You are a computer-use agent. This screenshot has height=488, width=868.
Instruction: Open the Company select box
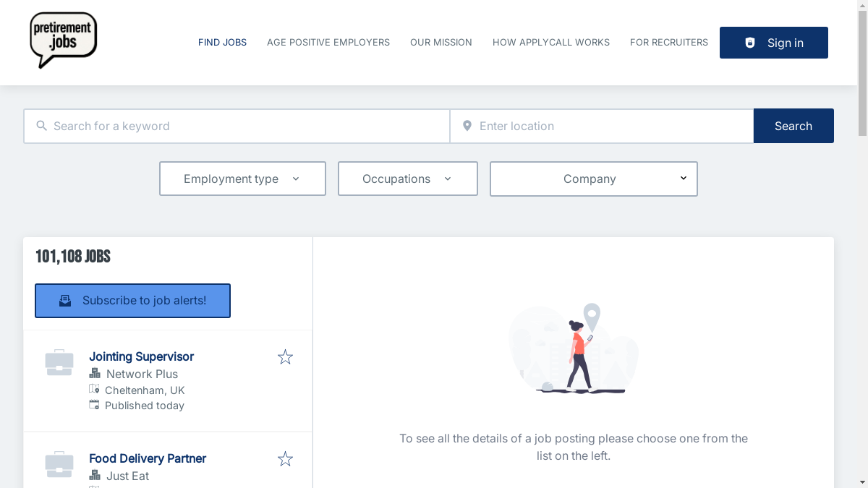[593, 179]
